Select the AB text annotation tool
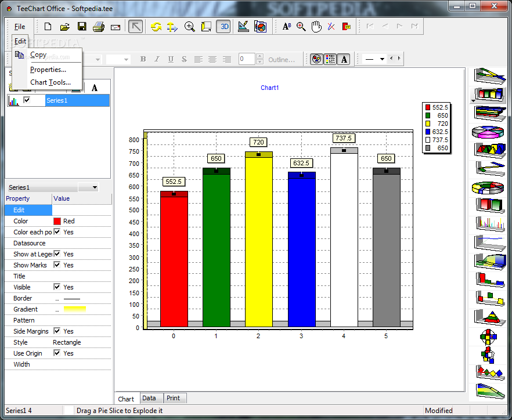The image size is (512, 420). coord(287,27)
